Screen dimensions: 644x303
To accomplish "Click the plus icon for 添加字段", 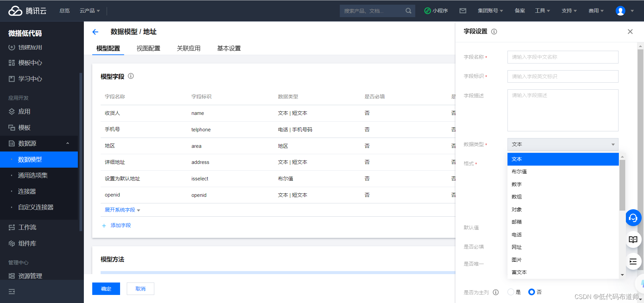I will (x=104, y=226).
